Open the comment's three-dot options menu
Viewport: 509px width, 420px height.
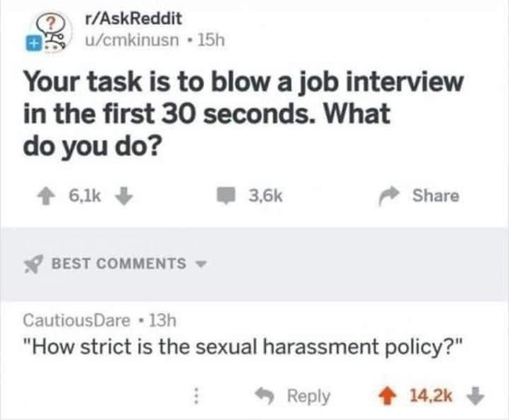tap(196, 395)
